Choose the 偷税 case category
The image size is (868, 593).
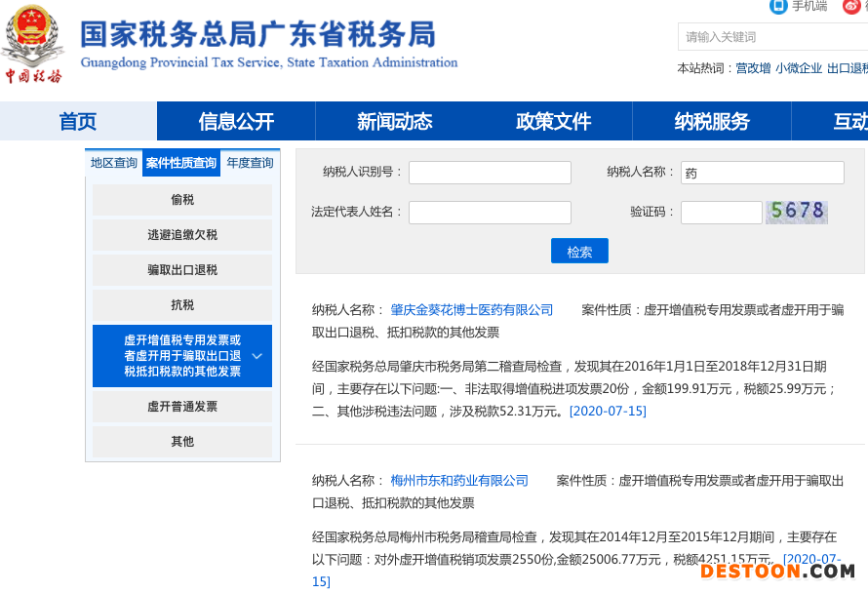182,200
